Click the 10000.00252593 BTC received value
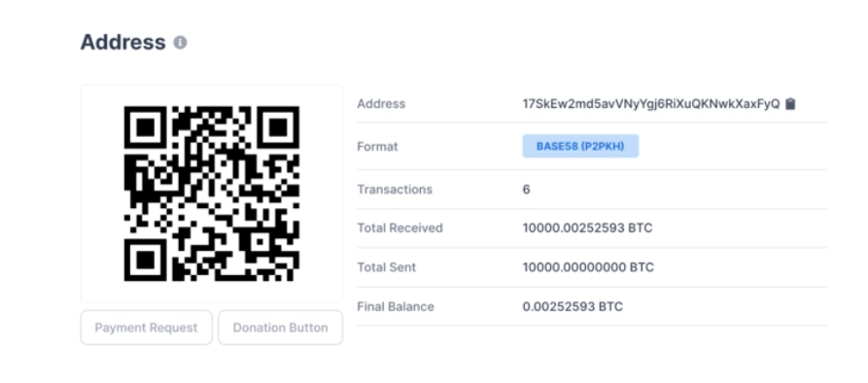This screenshot has height=383, width=868. (x=587, y=228)
